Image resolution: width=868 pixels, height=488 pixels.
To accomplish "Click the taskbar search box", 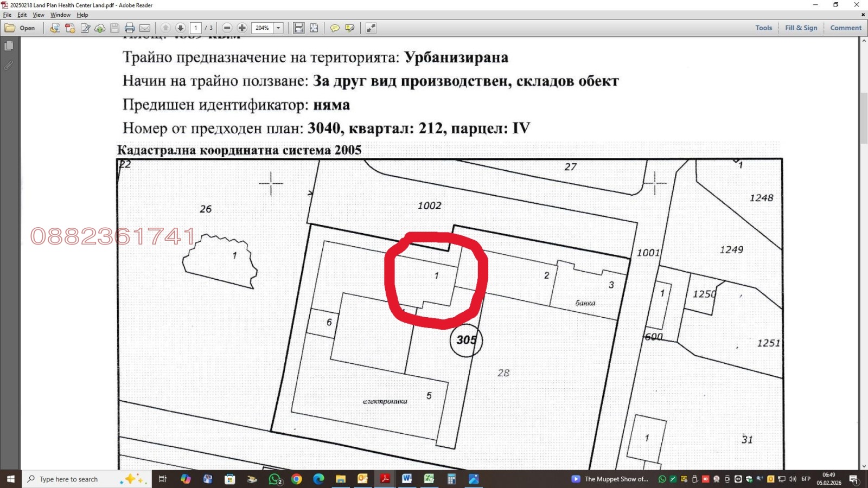I will point(87,479).
